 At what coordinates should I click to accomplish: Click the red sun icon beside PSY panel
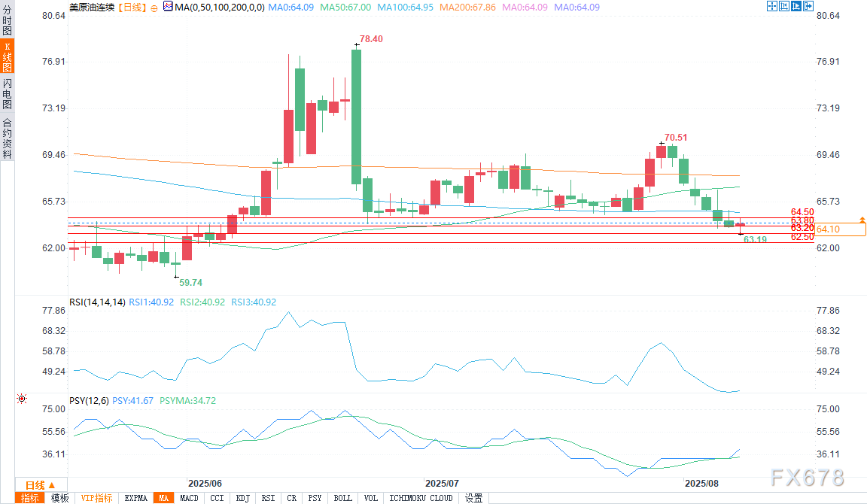21,398
